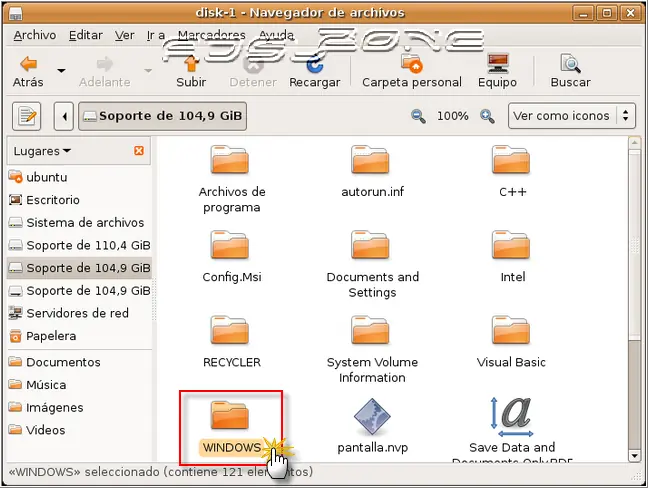The image size is (648, 488).
Task: Click the Adelante forward arrow
Action: pos(105,71)
